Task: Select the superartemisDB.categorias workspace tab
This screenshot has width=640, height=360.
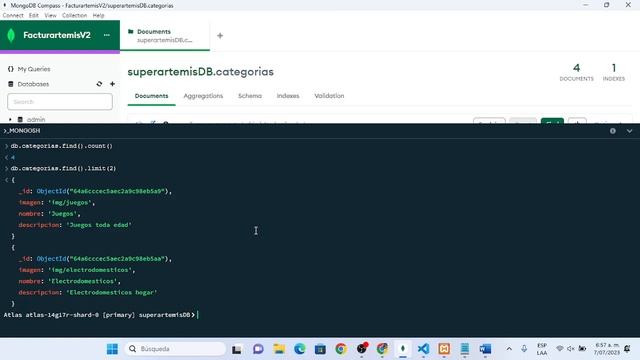Action: tap(165, 36)
